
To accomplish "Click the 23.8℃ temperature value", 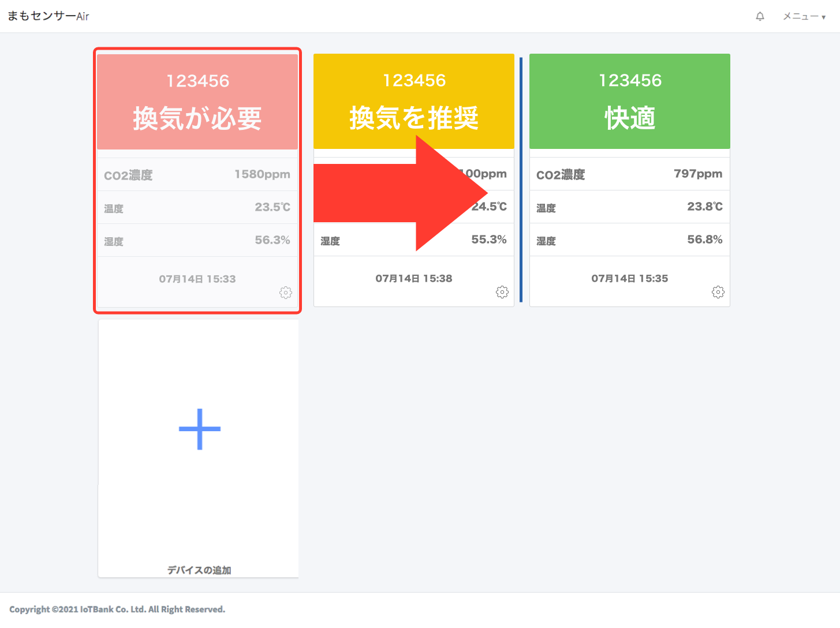I will pyautogui.click(x=705, y=207).
